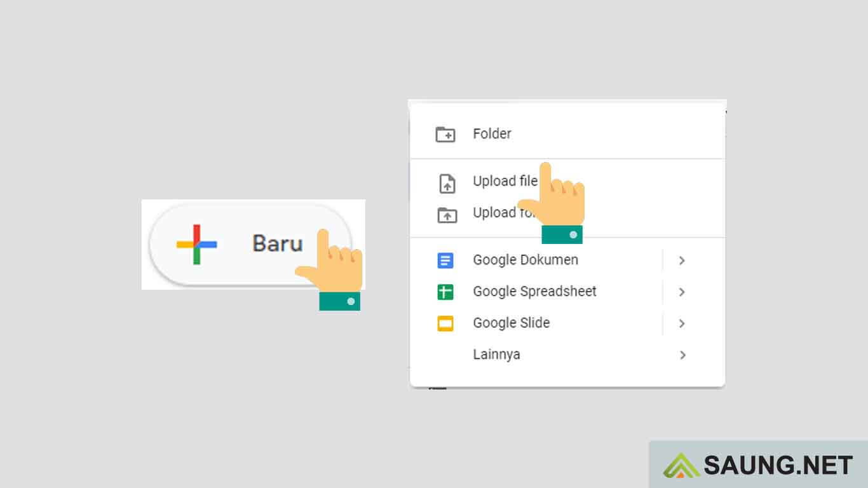Click the blue Google Docs icon
Screen dimensions: 868x488
point(445,261)
